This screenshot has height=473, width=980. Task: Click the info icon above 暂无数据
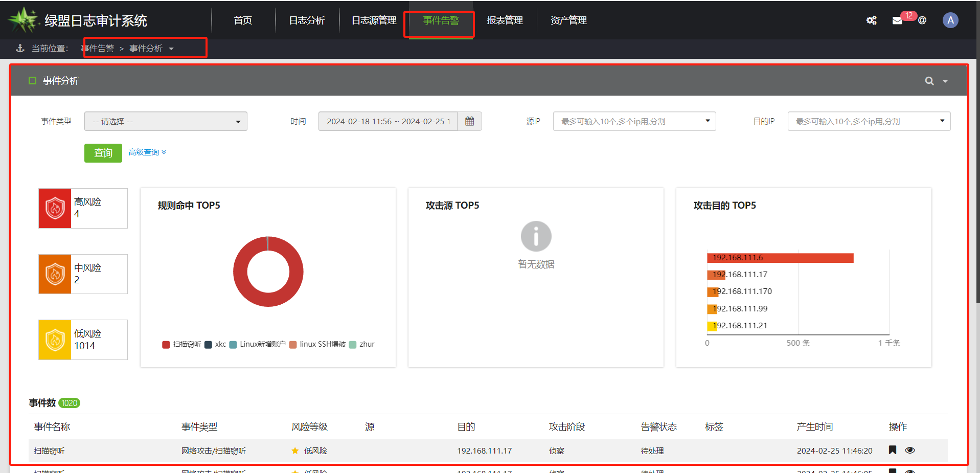[x=536, y=236]
